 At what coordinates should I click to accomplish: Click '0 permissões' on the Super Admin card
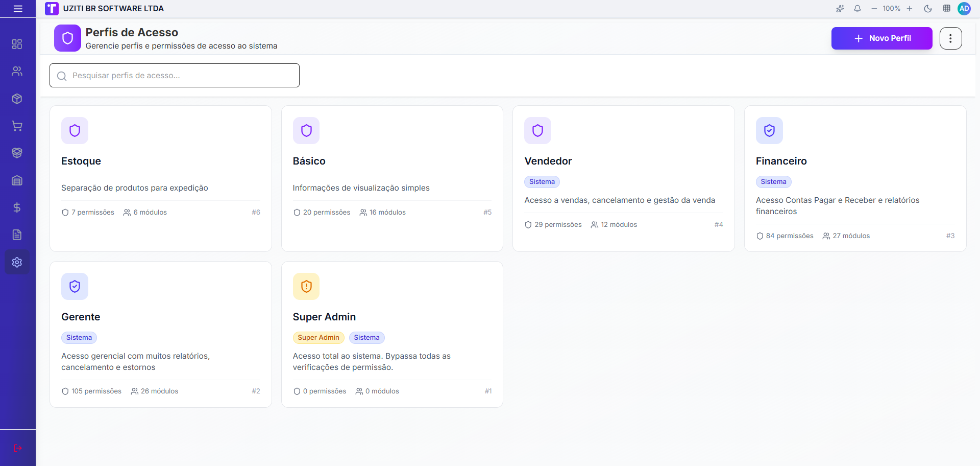click(x=320, y=391)
